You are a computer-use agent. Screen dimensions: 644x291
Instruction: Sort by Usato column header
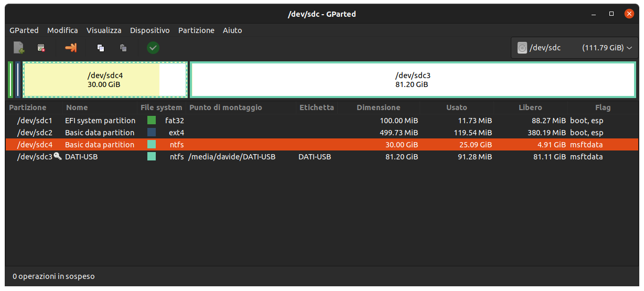[457, 107]
